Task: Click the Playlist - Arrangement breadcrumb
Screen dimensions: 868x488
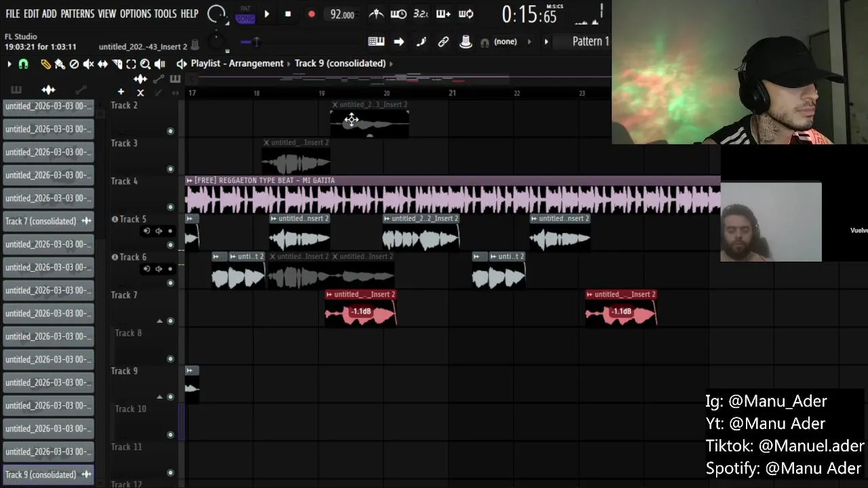Action: tap(237, 63)
